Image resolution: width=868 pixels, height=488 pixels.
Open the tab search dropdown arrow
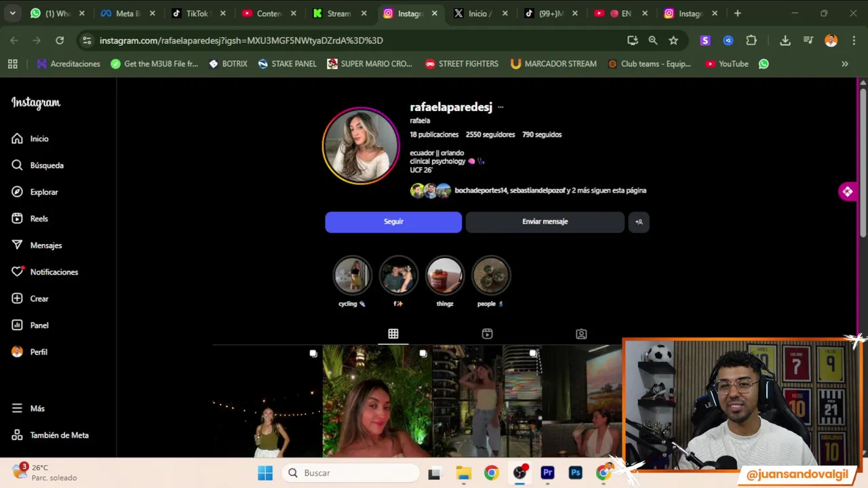(x=12, y=13)
